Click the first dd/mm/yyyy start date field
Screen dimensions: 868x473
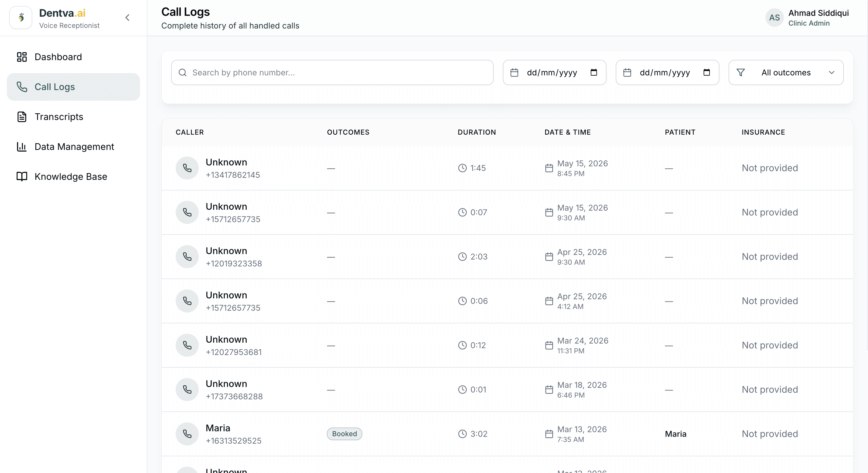555,73
